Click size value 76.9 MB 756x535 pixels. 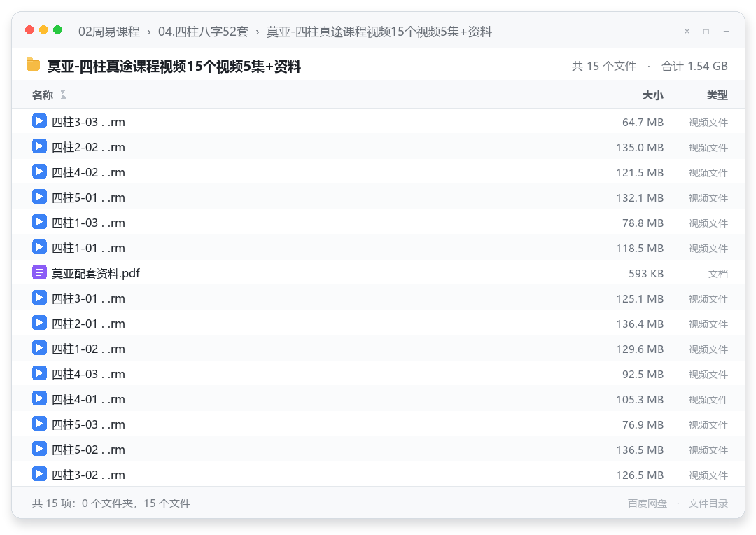point(643,425)
